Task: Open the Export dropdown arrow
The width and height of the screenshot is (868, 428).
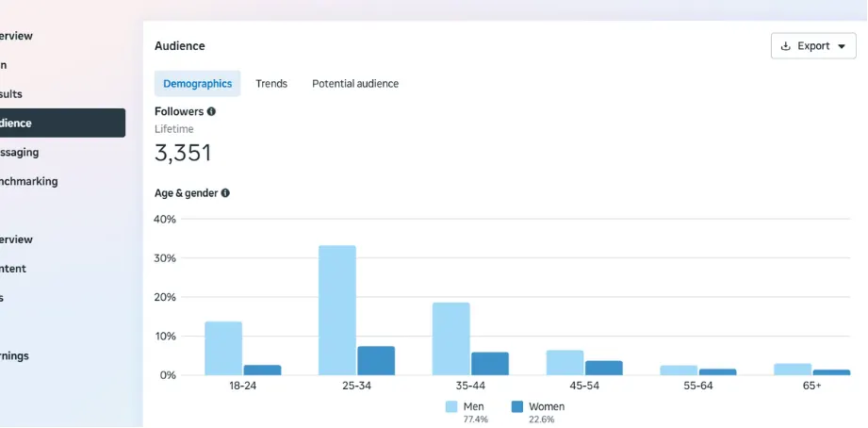Action: pyautogui.click(x=842, y=46)
